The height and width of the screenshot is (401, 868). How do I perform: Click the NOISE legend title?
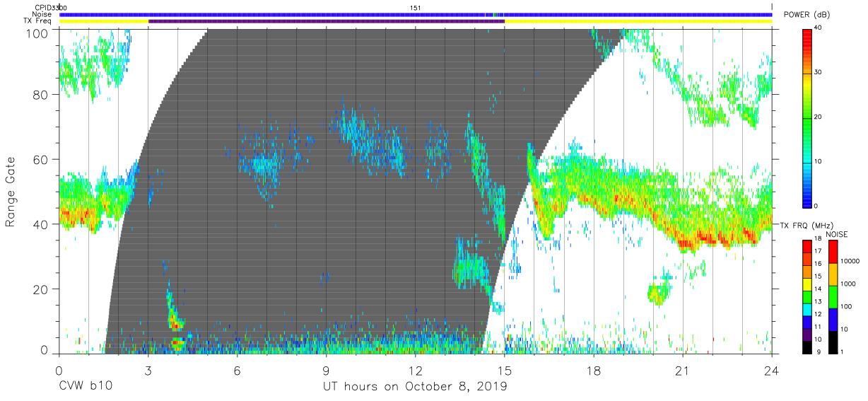click(837, 234)
